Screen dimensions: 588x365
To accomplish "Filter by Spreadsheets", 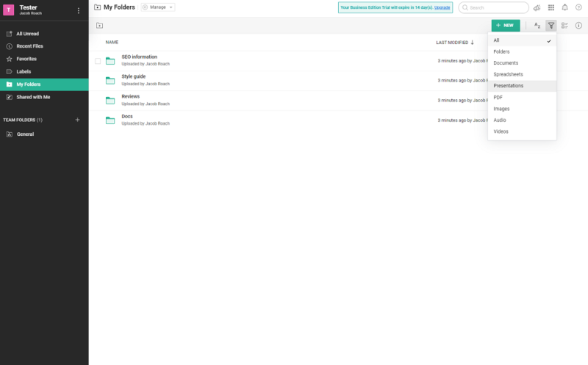I will (x=509, y=74).
